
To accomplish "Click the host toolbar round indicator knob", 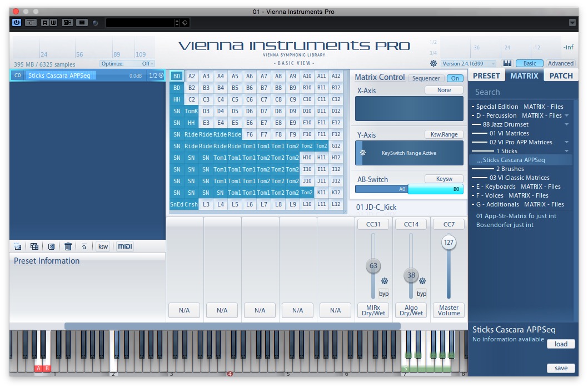I will [x=96, y=23].
